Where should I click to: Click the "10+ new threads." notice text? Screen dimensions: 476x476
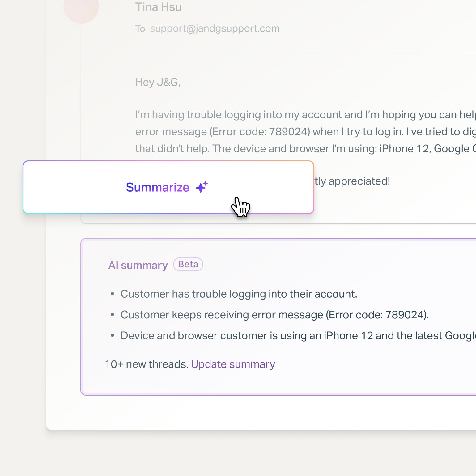(x=147, y=364)
